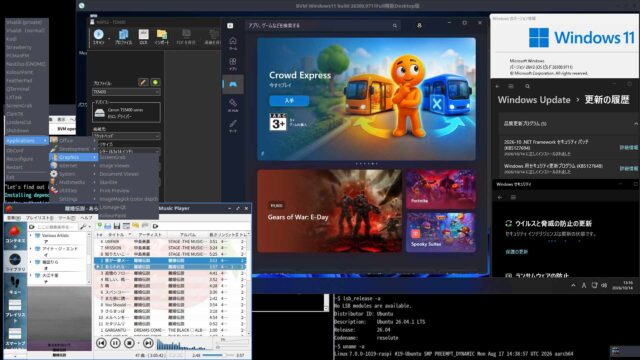The width and height of the screenshot is (640, 360).
Task: Click Windows Update breadcrumb link
Action: coord(534,100)
